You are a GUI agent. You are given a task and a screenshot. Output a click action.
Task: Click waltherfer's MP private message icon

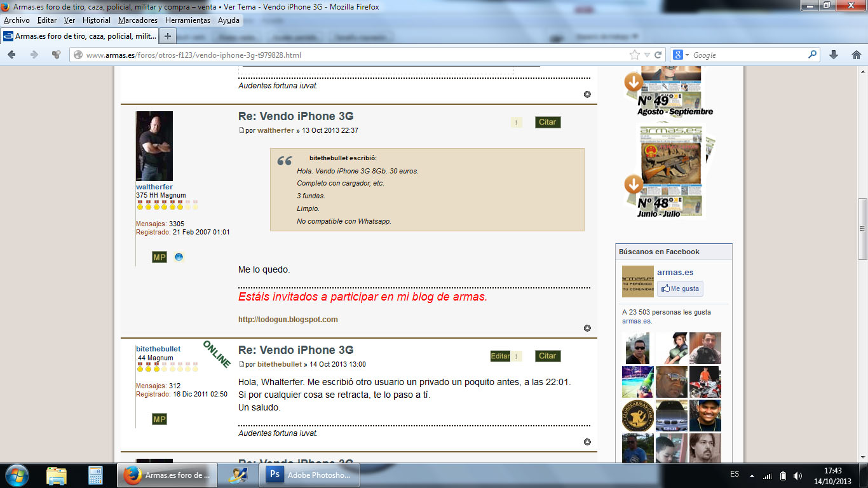[x=159, y=257]
